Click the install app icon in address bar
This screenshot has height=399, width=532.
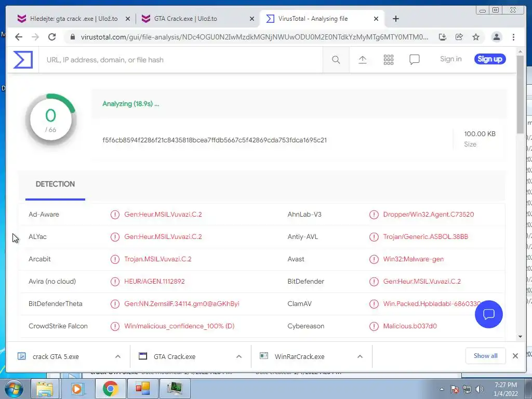pyautogui.click(x=443, y=37)
